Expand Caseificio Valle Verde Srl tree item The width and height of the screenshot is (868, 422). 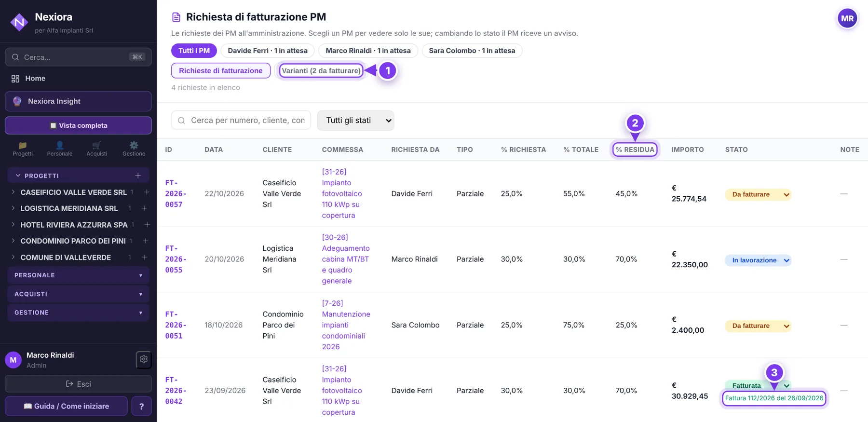click(x=13, y=192)
